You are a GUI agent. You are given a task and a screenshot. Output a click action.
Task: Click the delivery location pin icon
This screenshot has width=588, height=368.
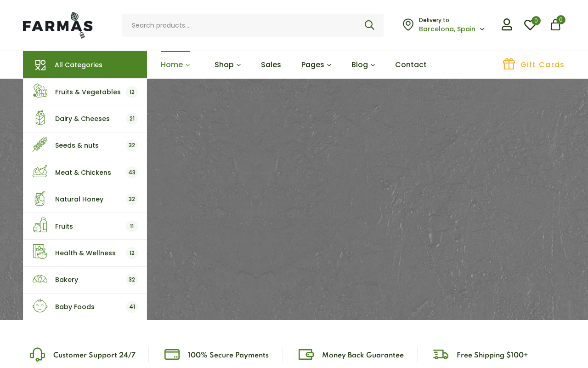click(408, 25)
